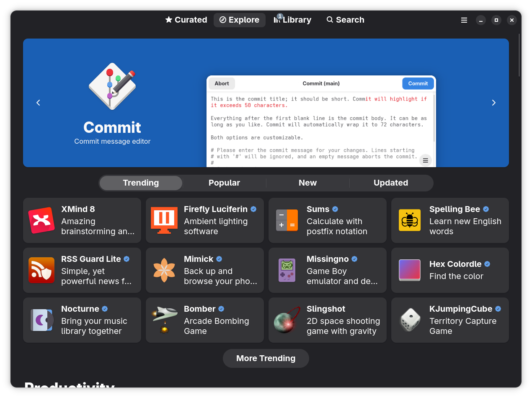Viewport: 532px width, 398px height.
Task: Select the Popular filter
Action: 224,183
